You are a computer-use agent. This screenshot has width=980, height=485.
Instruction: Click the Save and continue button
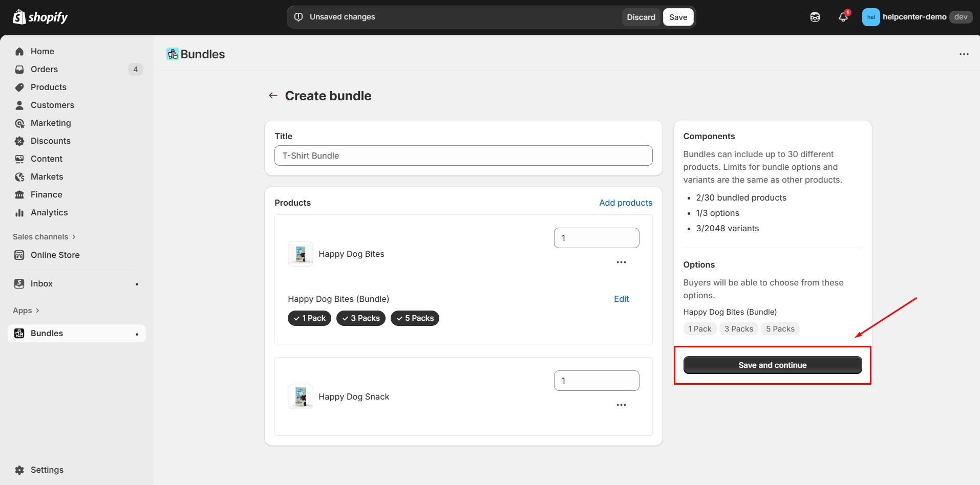pyautogui.click(x=772, y=365)
